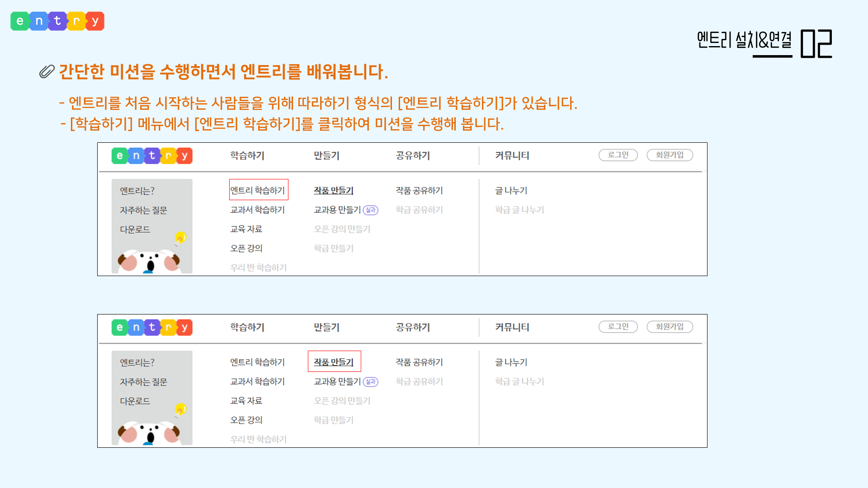Select 오픈 강의 in lower screenshot
The height and width of the screenshot is (488, 868).
[x=246, y=420]
